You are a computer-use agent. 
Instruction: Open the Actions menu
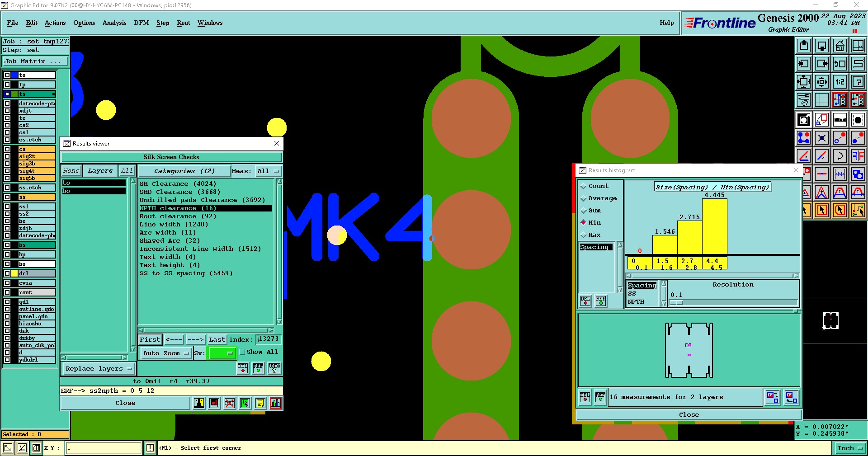[x=55, y=23]
